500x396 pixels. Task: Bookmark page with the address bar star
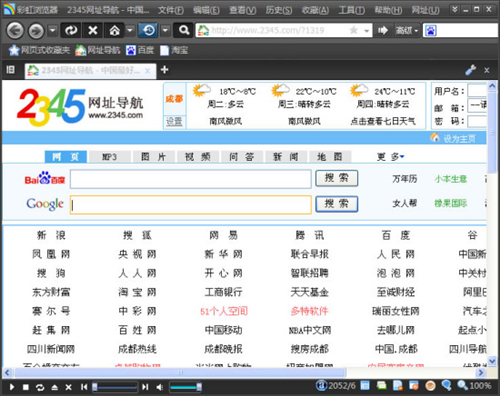(x=354, y=31)
